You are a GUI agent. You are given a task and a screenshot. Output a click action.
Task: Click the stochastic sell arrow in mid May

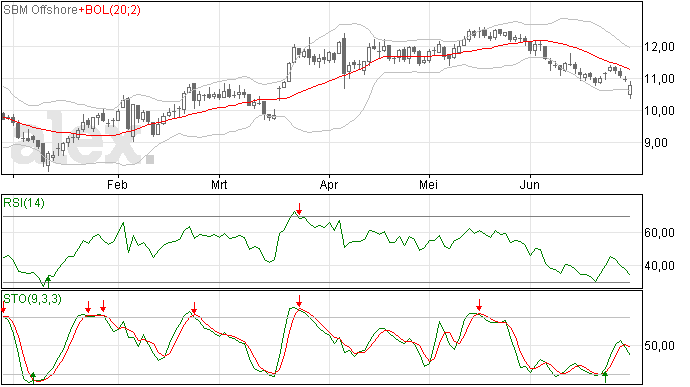[x=479, y=305]
